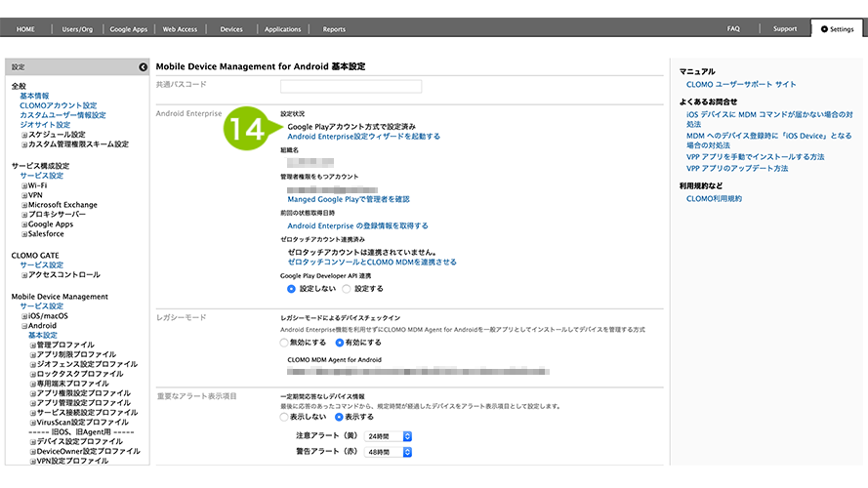Expand ジオフェンス設定プロファイル tree node
This screenshot has width=868, height=488.
[32, 365]
